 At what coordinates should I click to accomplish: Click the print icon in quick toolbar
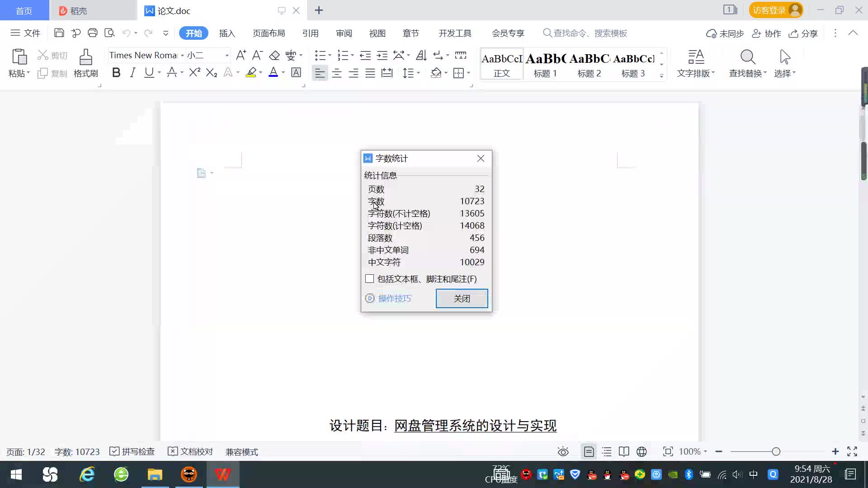93,33
